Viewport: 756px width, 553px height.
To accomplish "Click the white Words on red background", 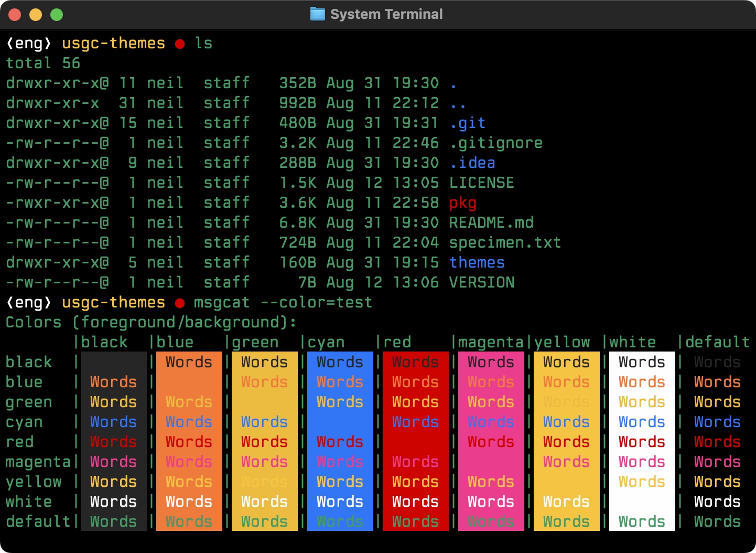I will 415,502.
